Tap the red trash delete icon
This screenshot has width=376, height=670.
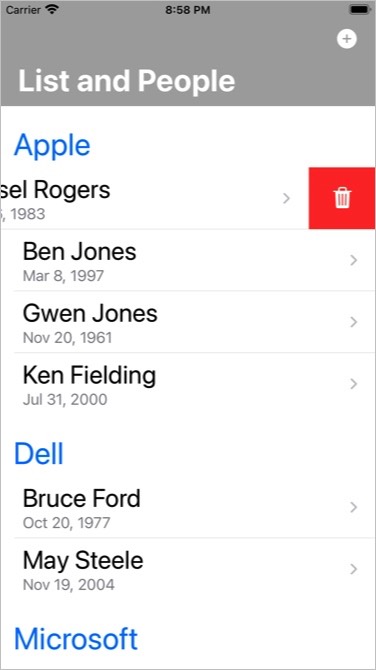[x=342, y=198]
